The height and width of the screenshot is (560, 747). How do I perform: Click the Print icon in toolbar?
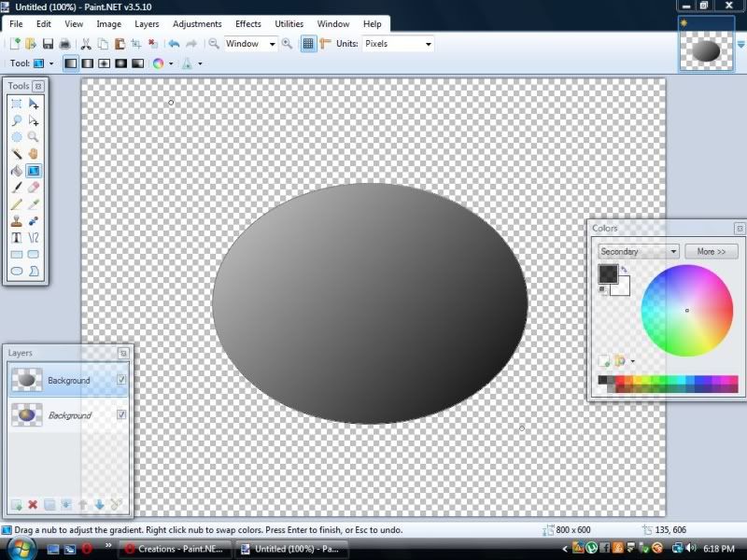click(64, 44)
